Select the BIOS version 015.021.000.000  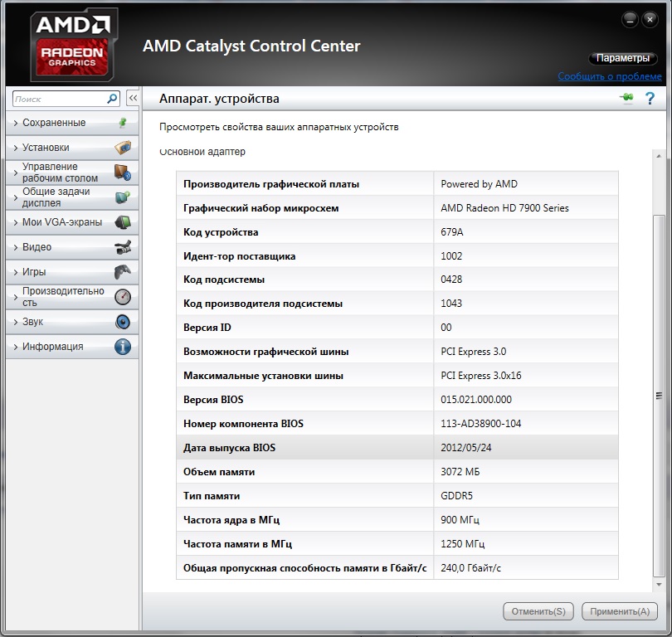[x=475, y=400]
